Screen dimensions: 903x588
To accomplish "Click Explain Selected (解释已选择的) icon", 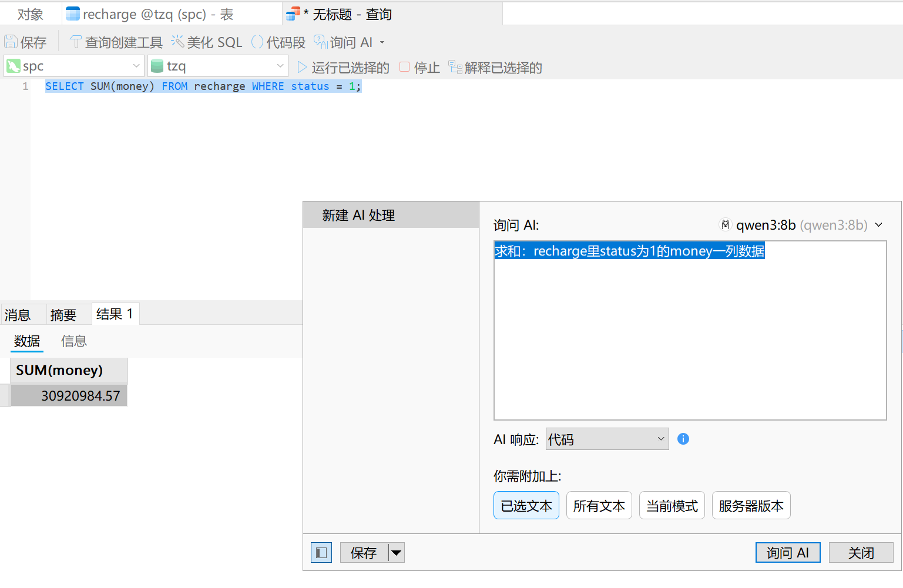I will pyautogui.click(x=455, y=68).
